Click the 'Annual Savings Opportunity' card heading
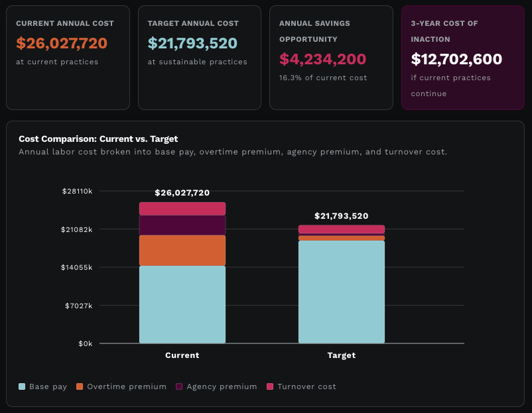532x413 pixels. 314,31
